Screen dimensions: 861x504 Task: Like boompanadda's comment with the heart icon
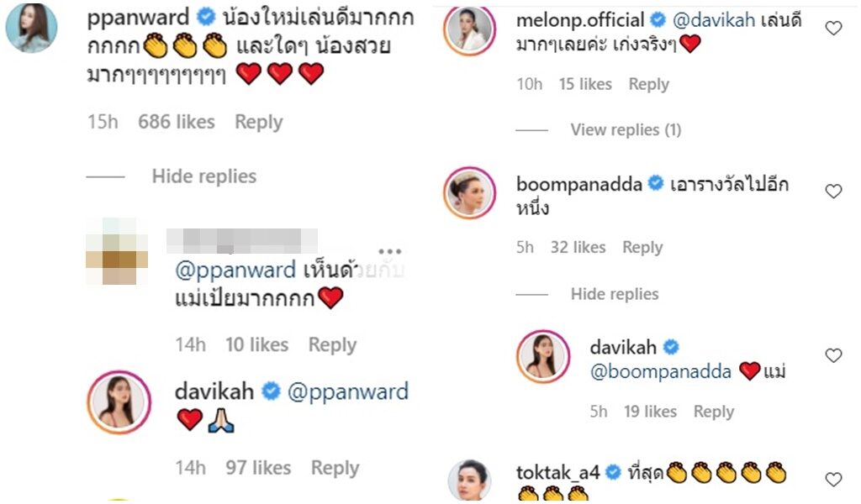click(833, 191)
